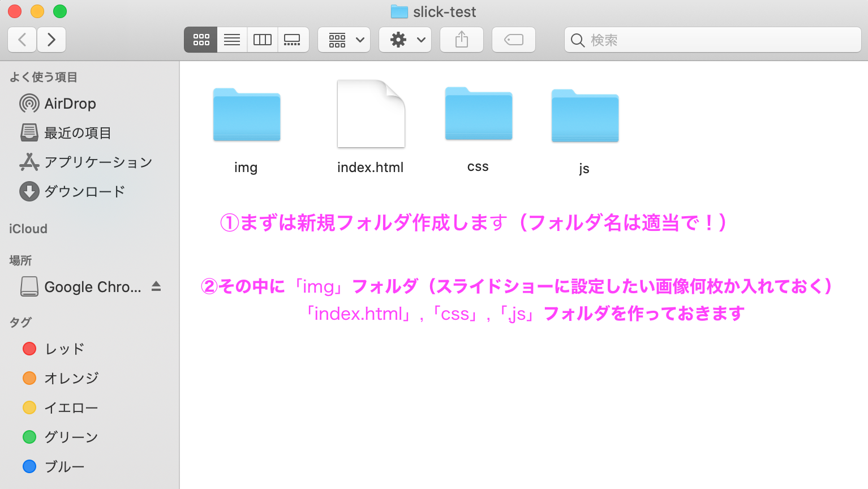Click into the 検索 search field

coord(713,40)
